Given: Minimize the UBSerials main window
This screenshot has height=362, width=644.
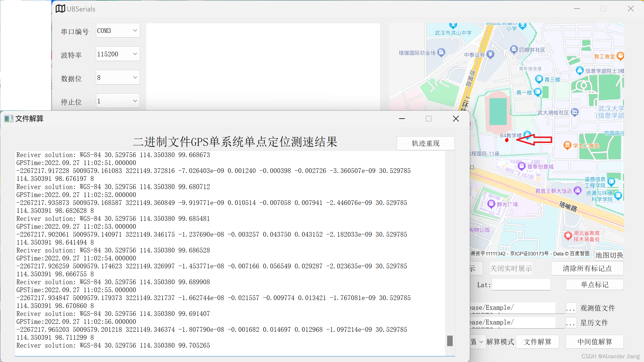Looking at the screenshot, I should coord(577,9).
